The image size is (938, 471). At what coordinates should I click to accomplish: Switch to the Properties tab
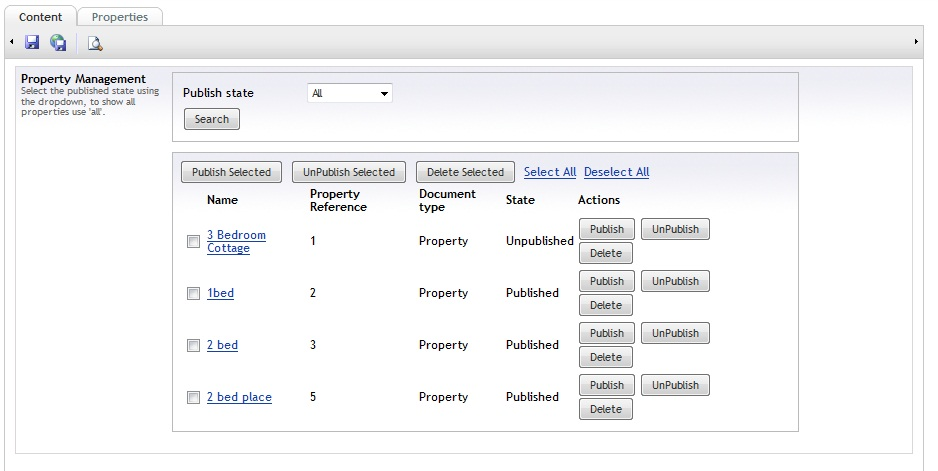click(x=120, y=17)
